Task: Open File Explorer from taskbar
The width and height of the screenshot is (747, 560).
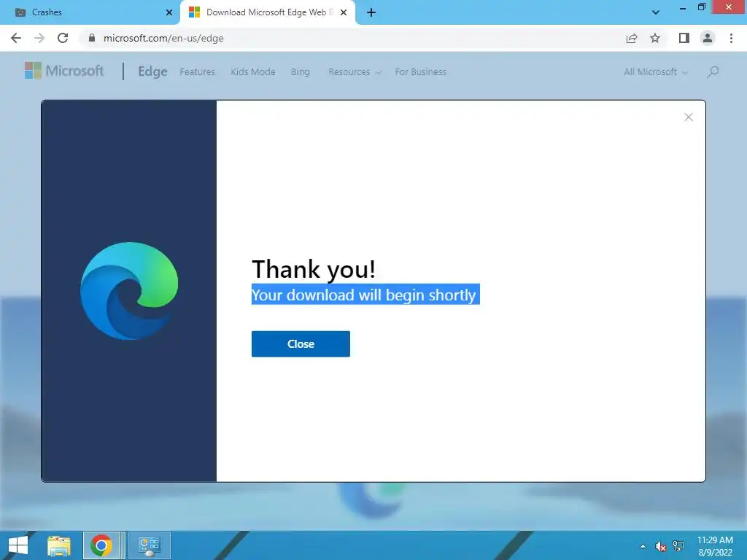Action: 59,545
